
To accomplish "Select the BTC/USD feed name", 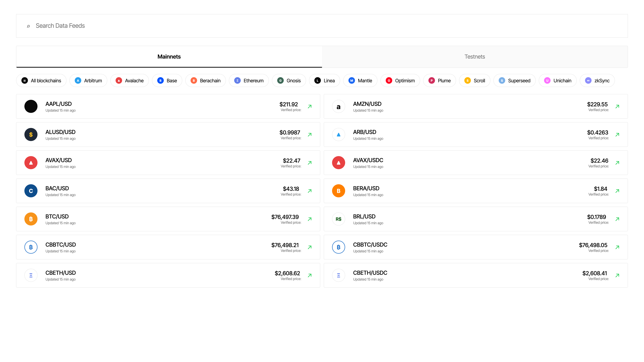I will coord(57,217).
